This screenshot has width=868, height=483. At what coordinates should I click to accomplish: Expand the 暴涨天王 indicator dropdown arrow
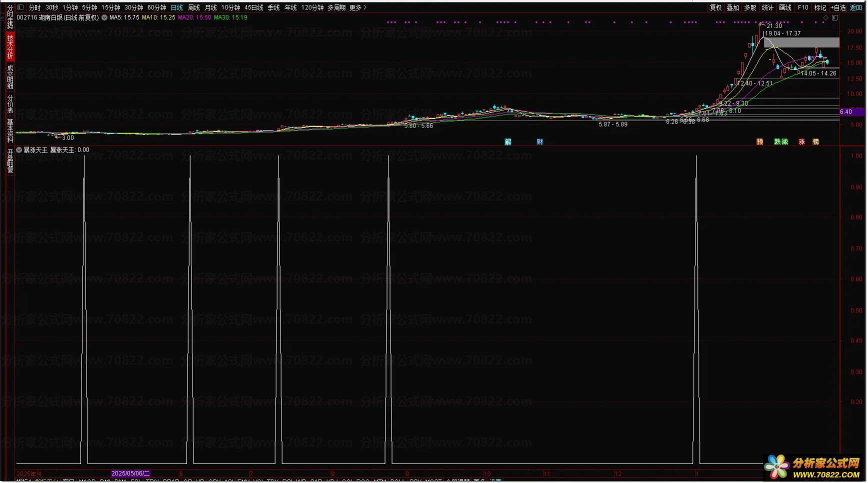pyautogui.click(x=19, y=150)
